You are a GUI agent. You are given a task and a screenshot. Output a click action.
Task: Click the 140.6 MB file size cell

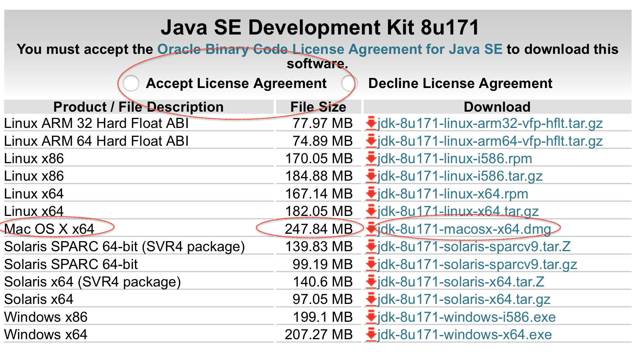[322, 282]
